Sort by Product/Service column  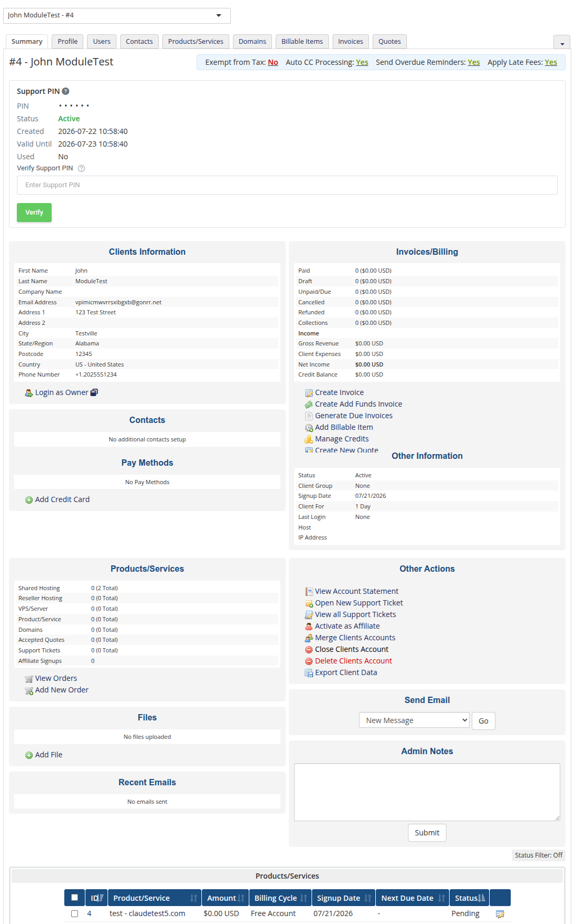(155, 898)
